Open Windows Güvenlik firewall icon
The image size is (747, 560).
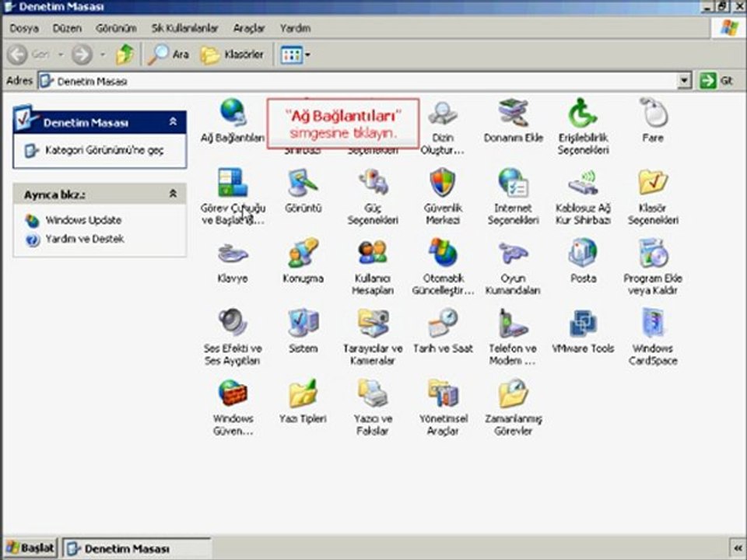click(x=233, y=394)
